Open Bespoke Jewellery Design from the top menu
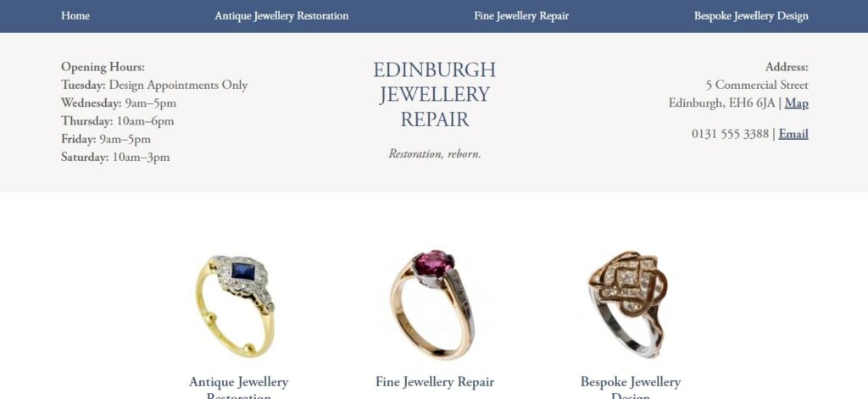 coord(751,16)
